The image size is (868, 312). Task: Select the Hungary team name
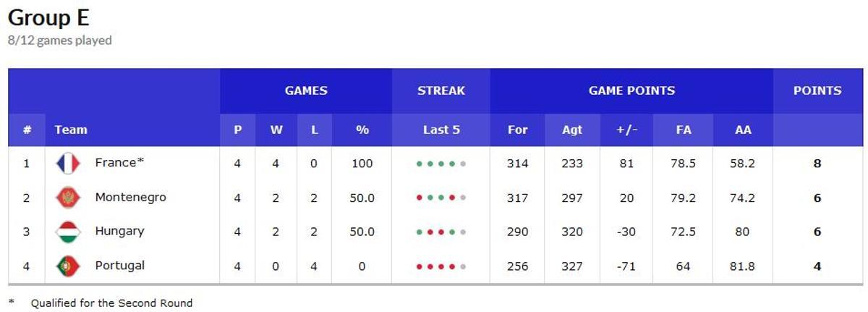[x=119, y=231]
